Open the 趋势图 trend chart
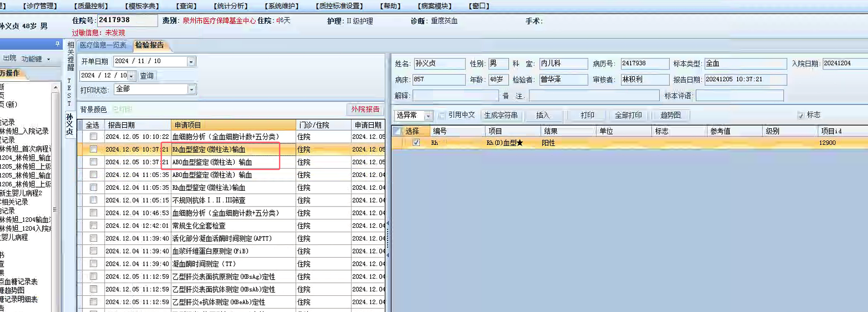Screen dimensions: 868x312 (x=670, y=115)
